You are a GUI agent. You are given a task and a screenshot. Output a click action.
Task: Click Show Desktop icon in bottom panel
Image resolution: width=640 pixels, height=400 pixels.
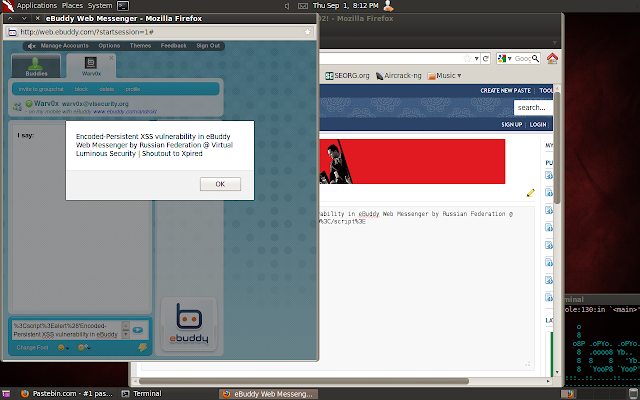tap(6, 394)
